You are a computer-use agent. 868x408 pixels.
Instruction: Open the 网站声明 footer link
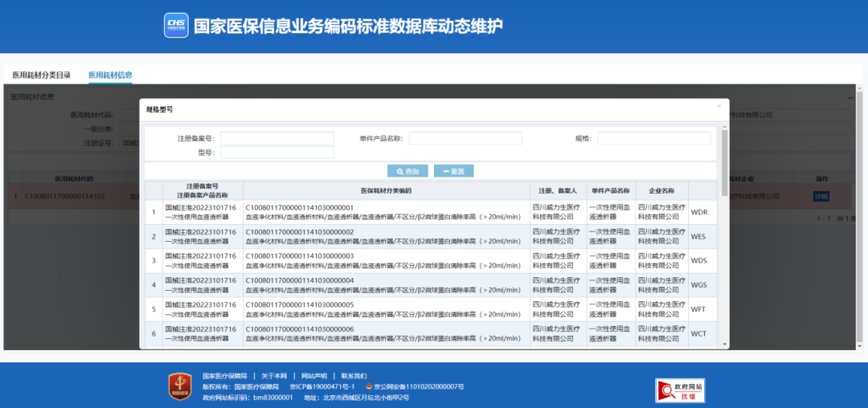313,376
